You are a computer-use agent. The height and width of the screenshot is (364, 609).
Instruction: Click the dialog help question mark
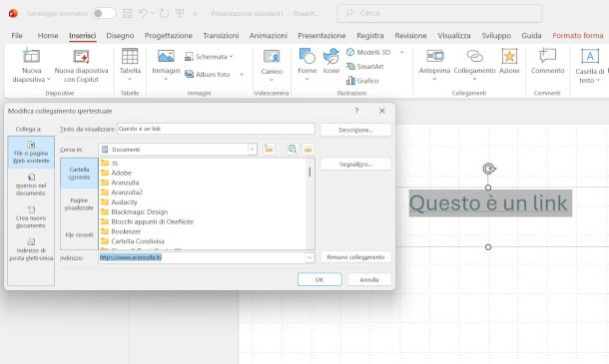(x=356, y=111)
